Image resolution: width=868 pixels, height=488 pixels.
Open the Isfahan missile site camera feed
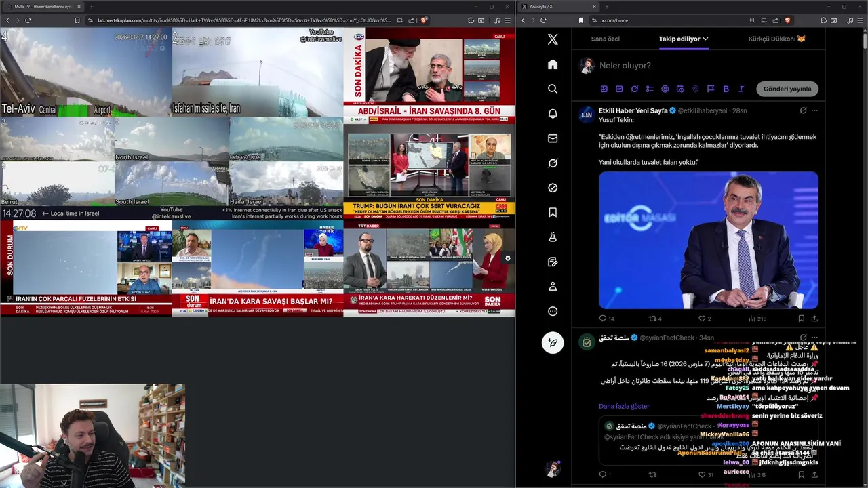257,72
